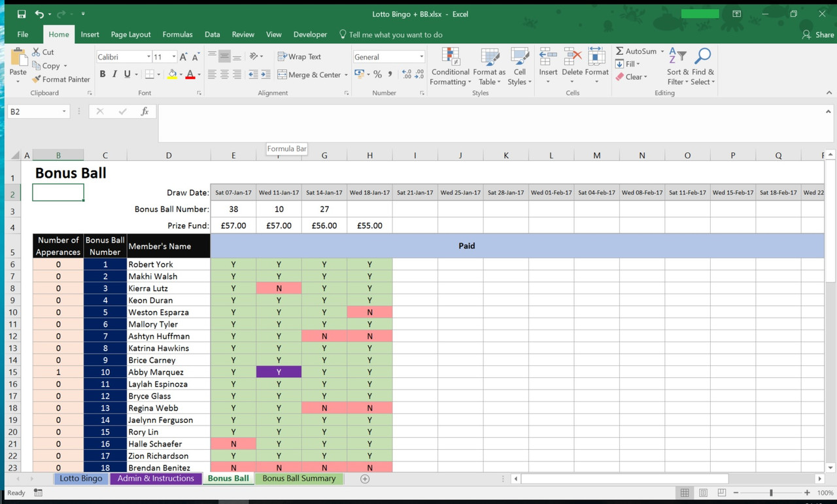Click AutoSum
Image resolution: width=837 pixels, height=504 pixels.
click(x=636, y=51)
